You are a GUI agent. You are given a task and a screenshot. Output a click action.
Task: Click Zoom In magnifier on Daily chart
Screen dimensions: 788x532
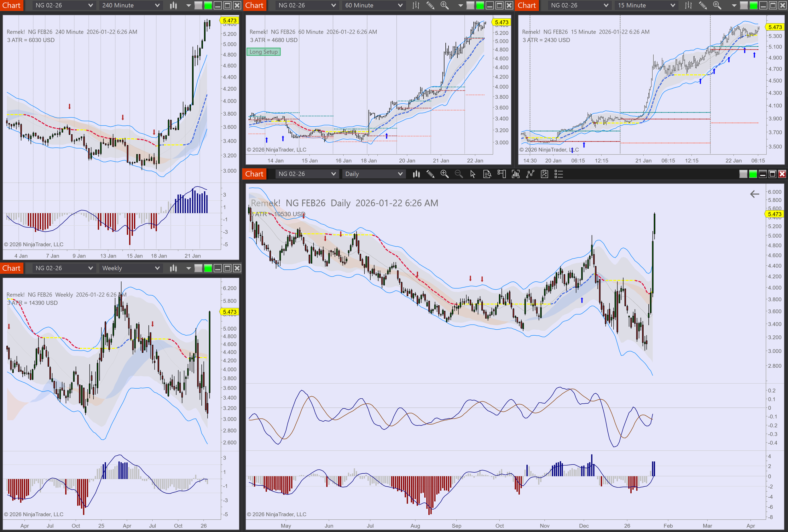pyautogui.click(x=444, y=174)
